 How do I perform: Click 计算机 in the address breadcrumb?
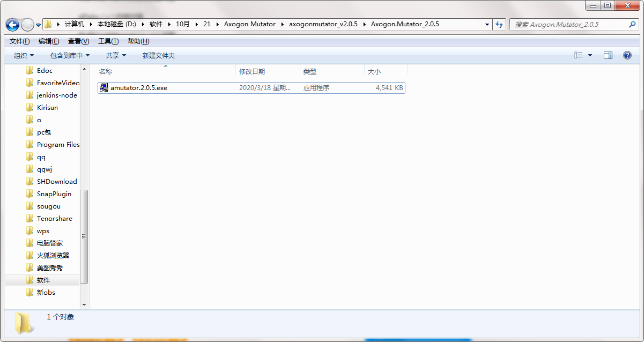tap(75, 24)
